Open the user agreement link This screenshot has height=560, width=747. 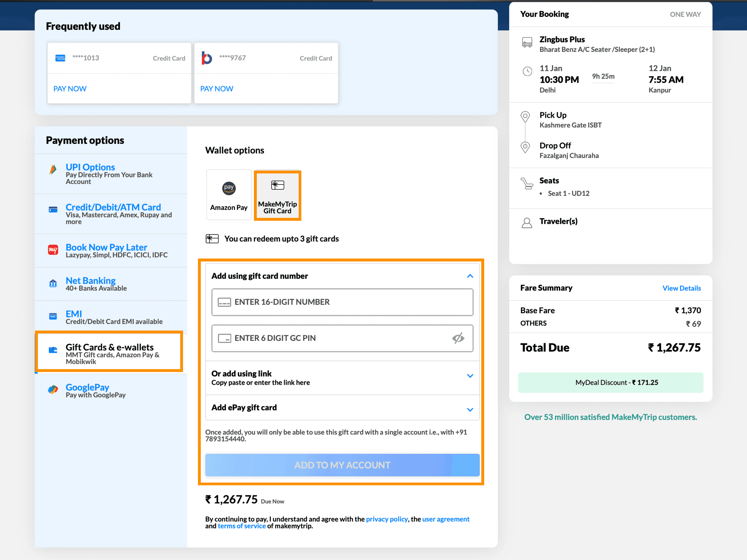[446, 519]
